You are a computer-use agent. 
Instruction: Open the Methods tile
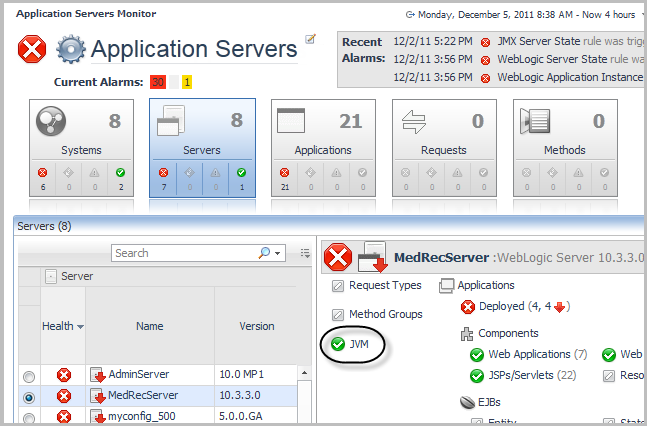565,148
